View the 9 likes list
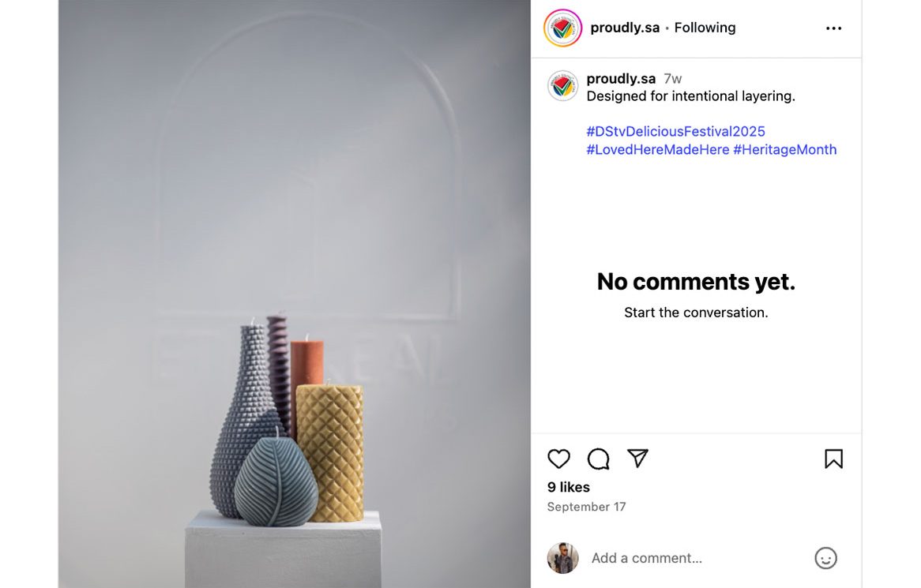 pos(569,487)
